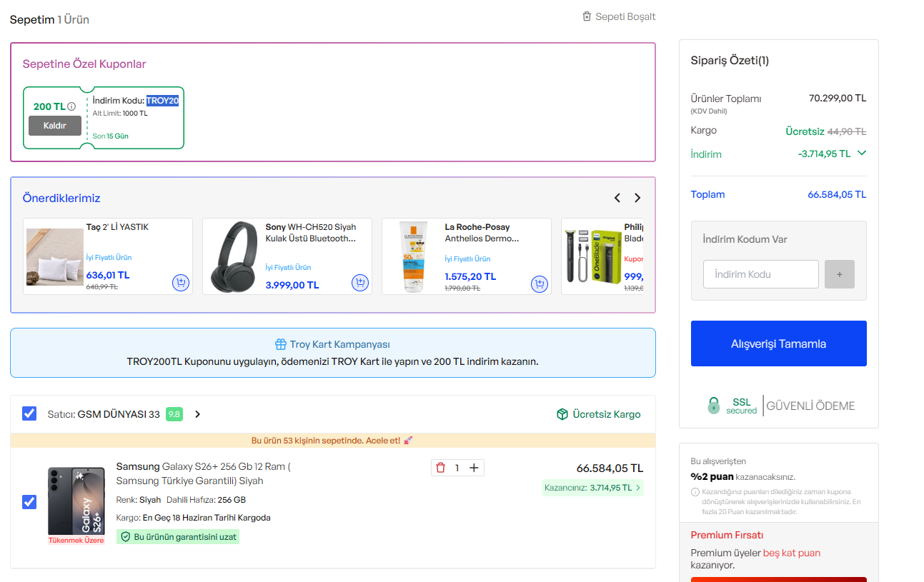Apply discount code with plus button
This screenshot has width=924, height=582.
click(x=840, y=274)
